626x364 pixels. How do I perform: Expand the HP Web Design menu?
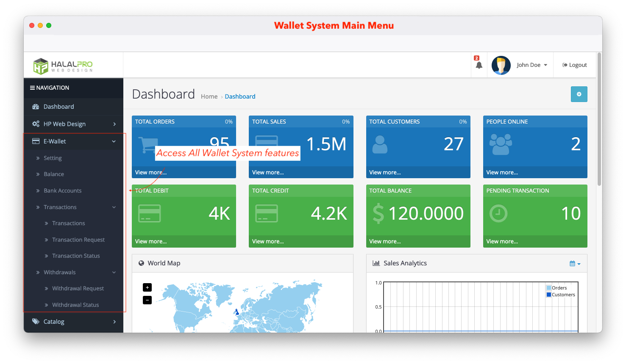pos(74,124)
